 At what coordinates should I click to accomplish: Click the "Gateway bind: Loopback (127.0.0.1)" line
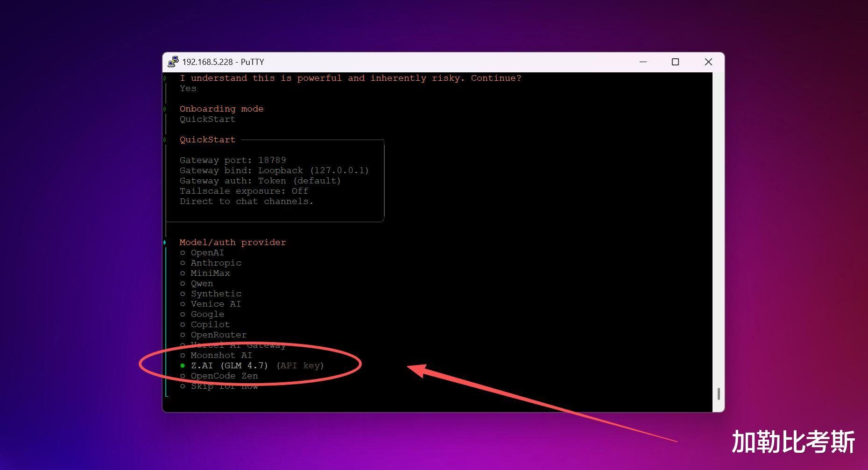[x=275, y=170]
